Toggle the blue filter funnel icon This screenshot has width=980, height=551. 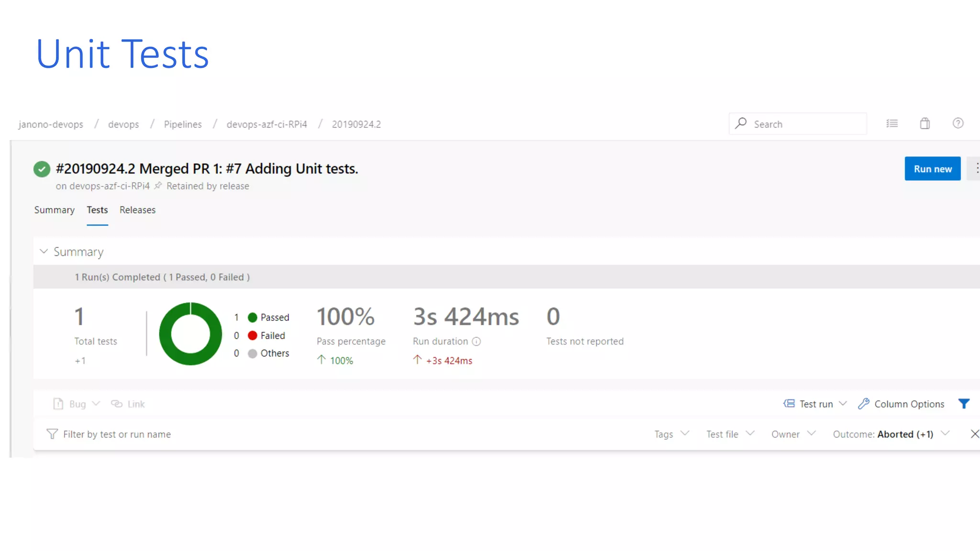(x=964, y=404)
